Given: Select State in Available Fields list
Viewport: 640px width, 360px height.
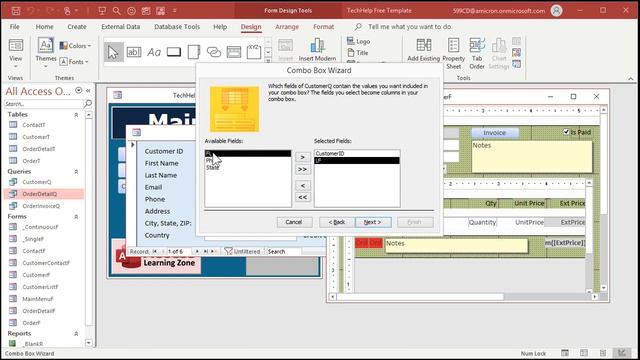Looking at the screenshot, I should tap(248, 167).
